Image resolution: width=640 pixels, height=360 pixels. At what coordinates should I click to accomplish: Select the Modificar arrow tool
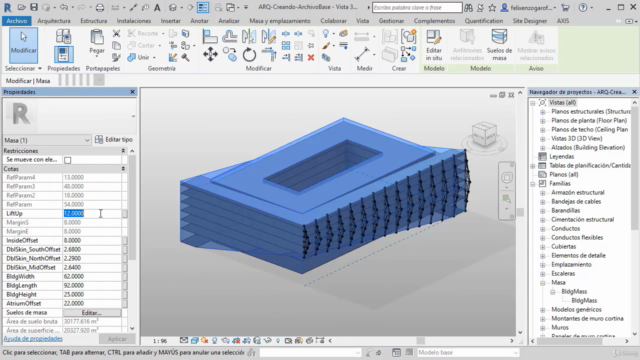pos(23,44)
